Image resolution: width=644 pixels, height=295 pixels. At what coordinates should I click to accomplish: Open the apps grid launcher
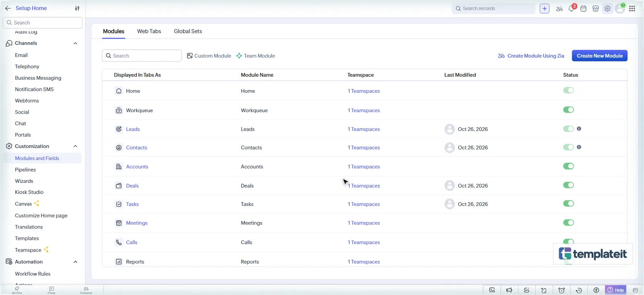pos(632,8)
